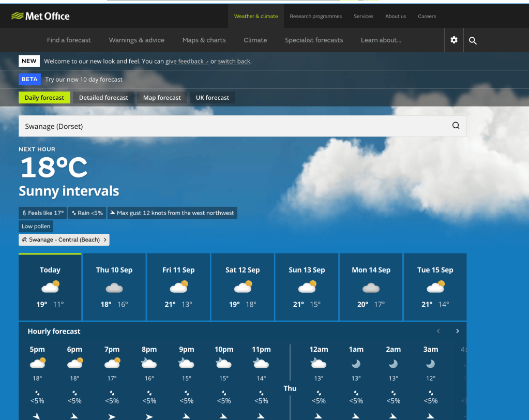Open the settings gear icon
Screen dimensions: 529x420
tap(454, 40)
